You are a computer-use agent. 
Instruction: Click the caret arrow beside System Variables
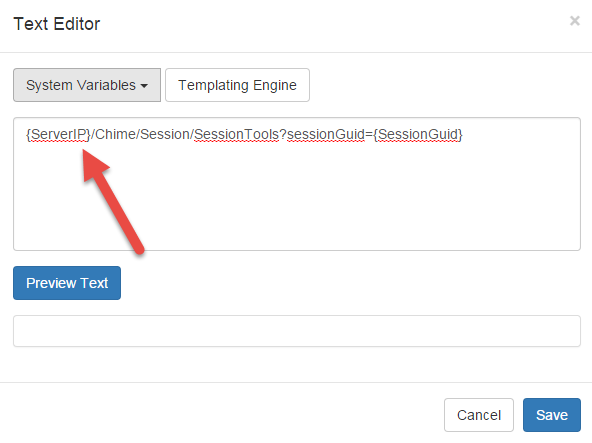tap(144, 86)
